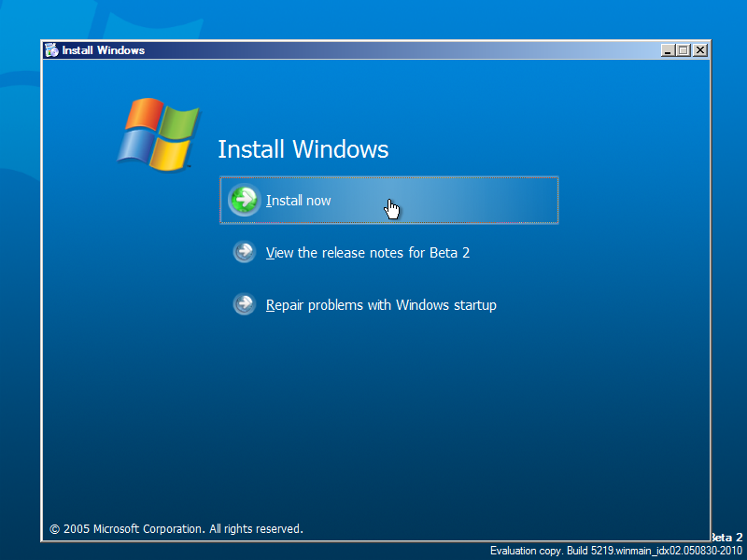747x560 pixels.
Task: Open Repair problems with Windows startup
Action: tap(381, 305)
